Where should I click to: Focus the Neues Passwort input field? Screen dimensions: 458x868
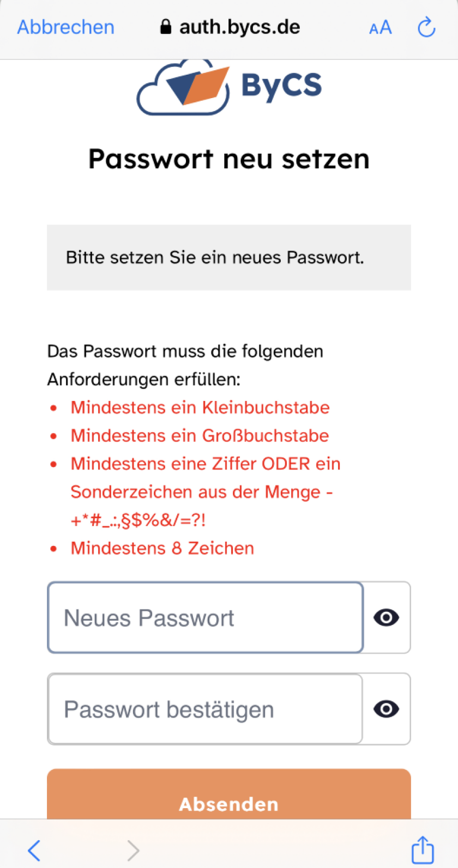click(x=204, y=617)
